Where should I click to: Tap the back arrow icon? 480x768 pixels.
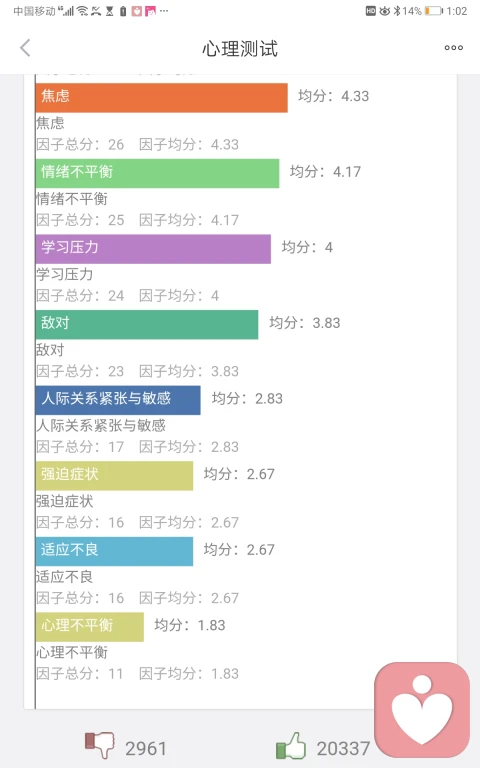[25, 48]
